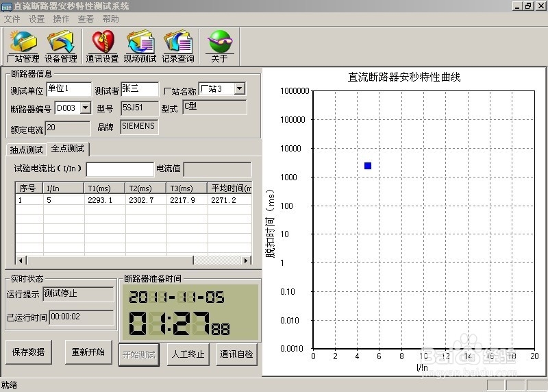Click the 电流值 field
Screen dimensions: 548x392
click(x=217, y=169)
